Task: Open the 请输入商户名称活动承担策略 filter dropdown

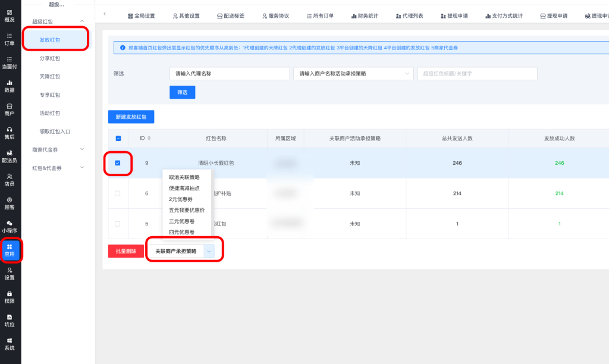Action: click(353, 74)
